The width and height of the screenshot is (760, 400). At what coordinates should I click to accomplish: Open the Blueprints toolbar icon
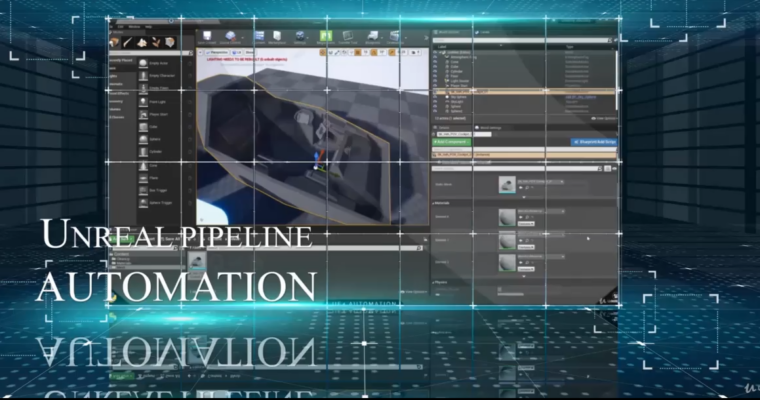pyautogui.click(x=372, y=35)
